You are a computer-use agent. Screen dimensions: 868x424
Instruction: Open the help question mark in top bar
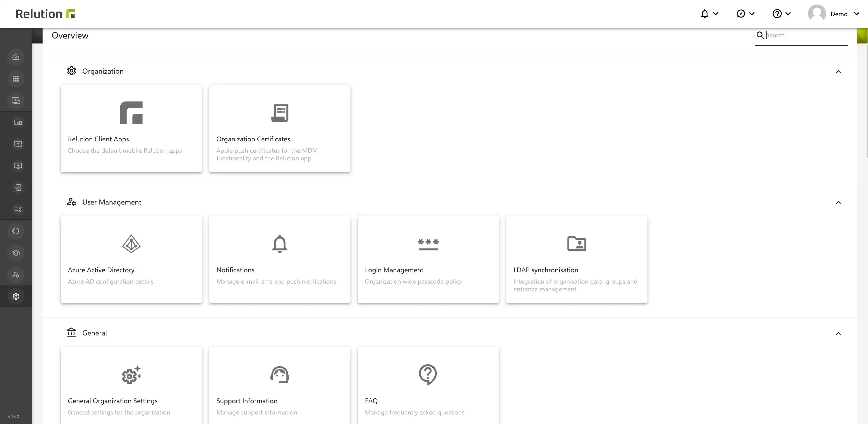(777, 14)
